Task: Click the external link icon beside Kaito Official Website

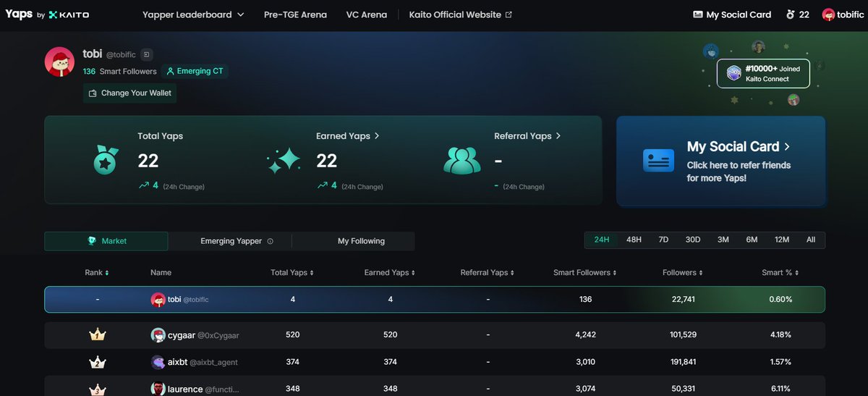Action: coord(509,14)
